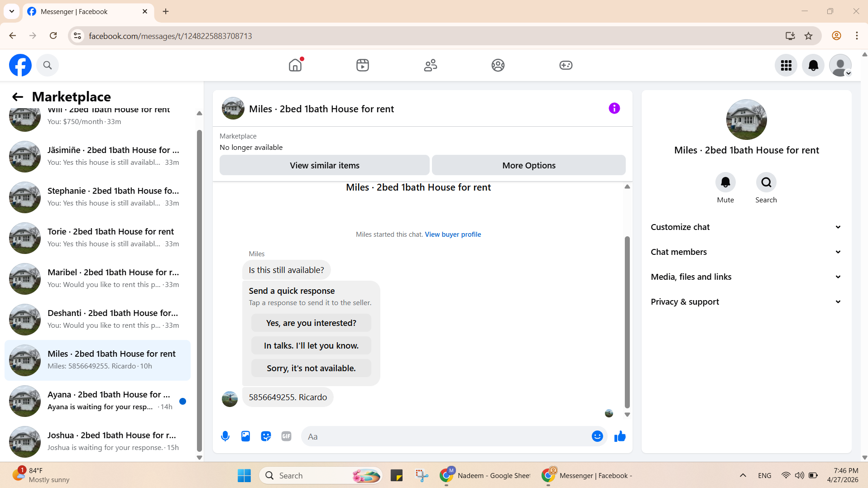
Task: Send quick reply Sorry, it's not available.
Action: pyautogui.click(x=311, y=368)
